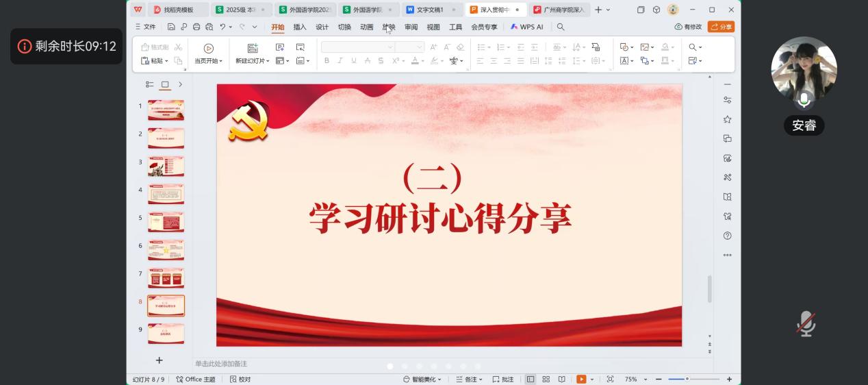The height and width of the screenshot is (385, 868).
Task: Open the 设计 ribbon tab
Action: [322, 27]
